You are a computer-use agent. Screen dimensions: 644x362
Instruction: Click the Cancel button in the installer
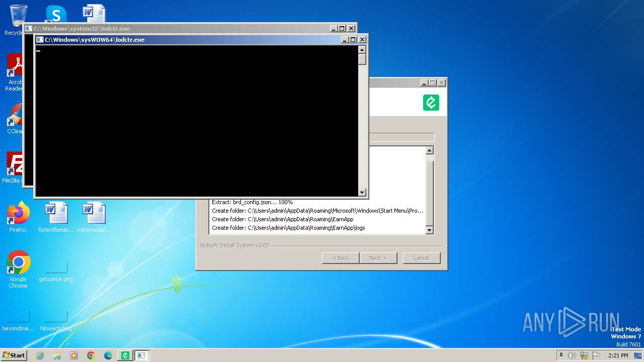(421, 258)
